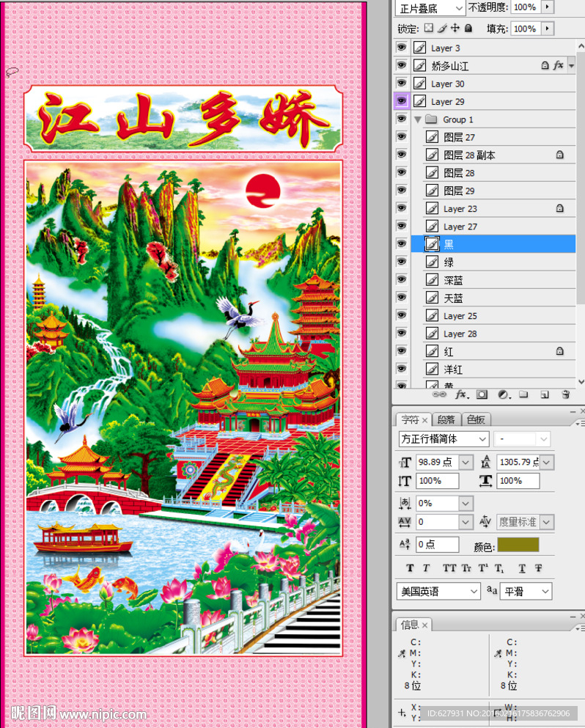Open the font size dropdown 98.89 点

(x=466, y=463)
